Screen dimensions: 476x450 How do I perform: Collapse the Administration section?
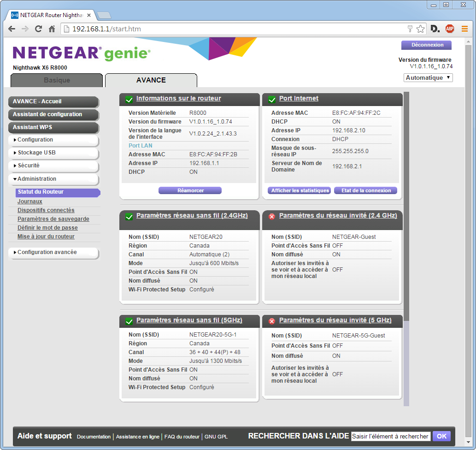pyautogui.click(x=53, y=179)
